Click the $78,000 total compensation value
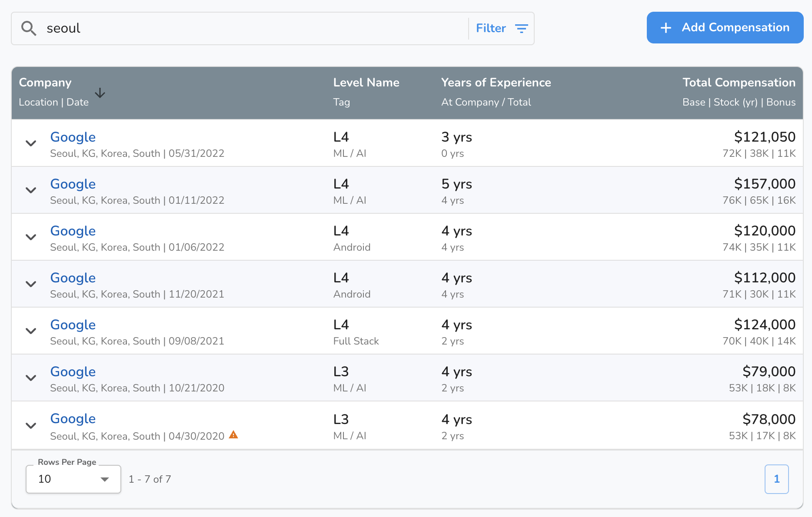Viewport: 812px width, 517px height. tap(769, 419)
